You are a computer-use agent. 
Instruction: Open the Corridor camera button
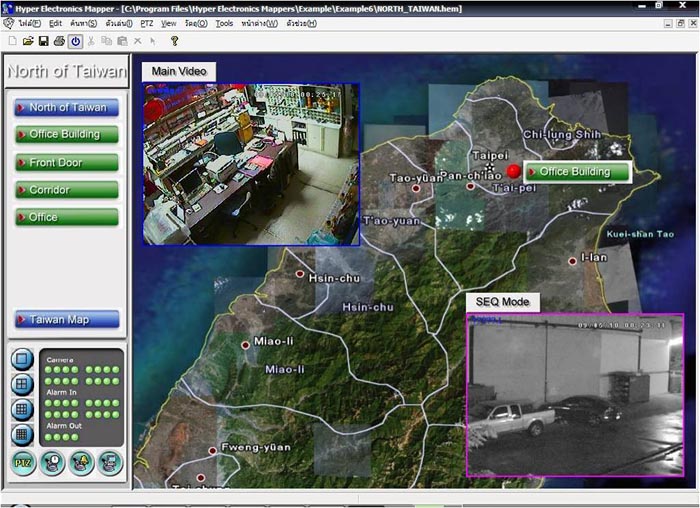[67, 190]
